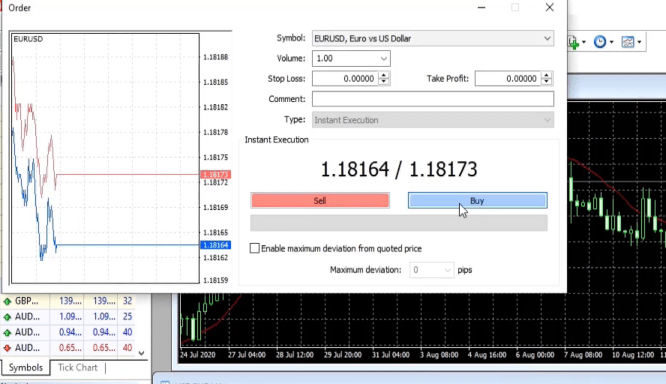This screenshot has height=384, width=666.
Task: Decrease Stop Loss with the down stepper
Action: pos(384,82)
